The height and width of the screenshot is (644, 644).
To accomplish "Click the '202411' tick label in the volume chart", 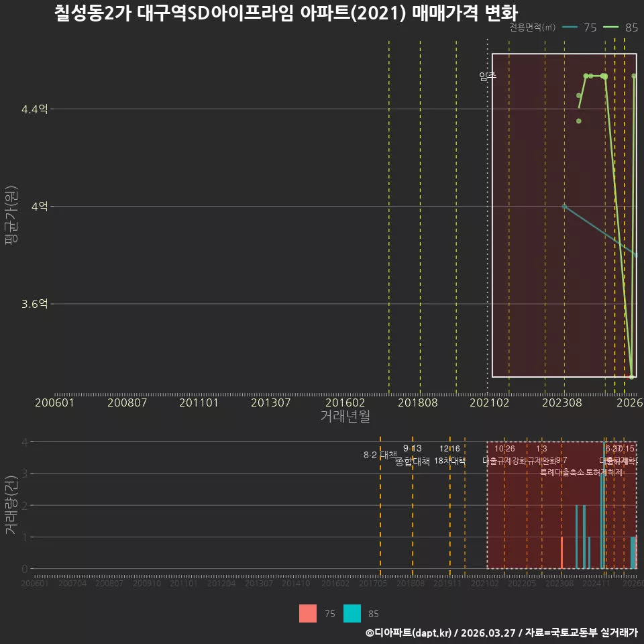I will pyautogui.click(x=596, y=583).
